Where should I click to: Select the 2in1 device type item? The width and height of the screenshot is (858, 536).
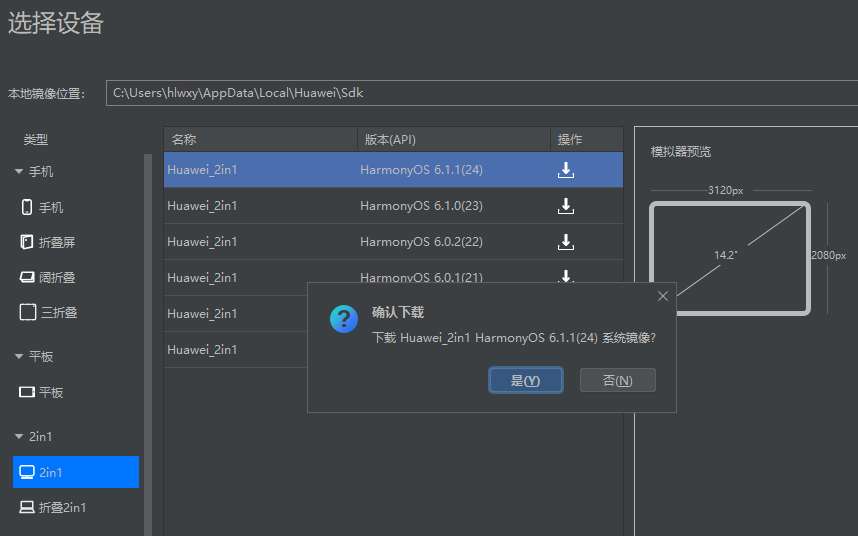click(x=76, y=472)
